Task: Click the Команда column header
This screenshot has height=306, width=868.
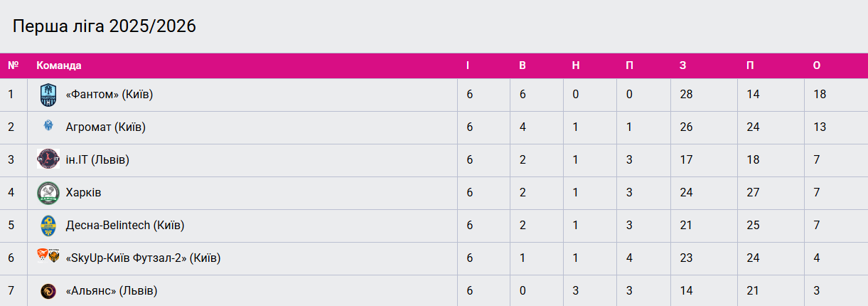Action: click(59, 65)
